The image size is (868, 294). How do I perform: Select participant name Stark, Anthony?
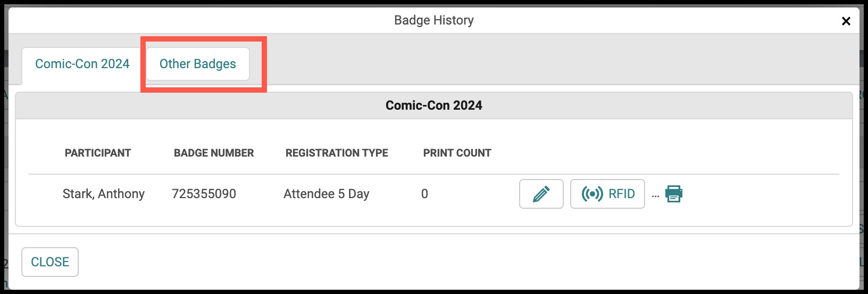tap(104, 194)
